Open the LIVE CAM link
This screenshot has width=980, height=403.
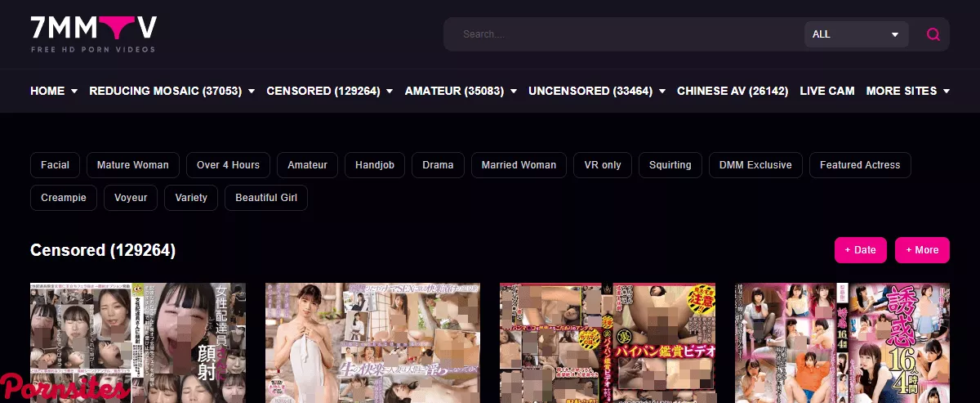coord(826,91)
